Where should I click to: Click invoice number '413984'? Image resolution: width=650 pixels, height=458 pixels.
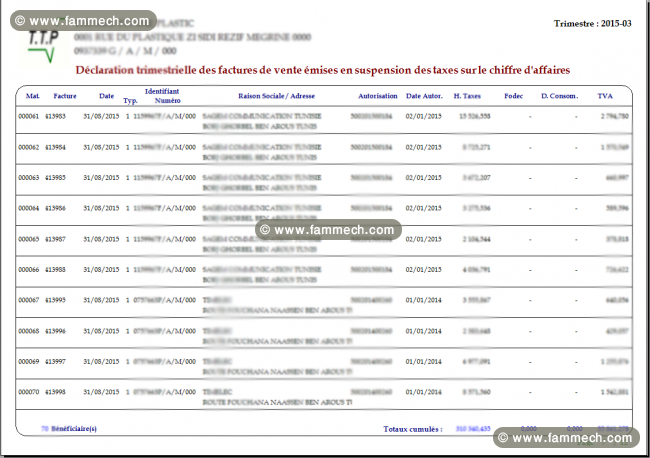[x=56, y=148]
